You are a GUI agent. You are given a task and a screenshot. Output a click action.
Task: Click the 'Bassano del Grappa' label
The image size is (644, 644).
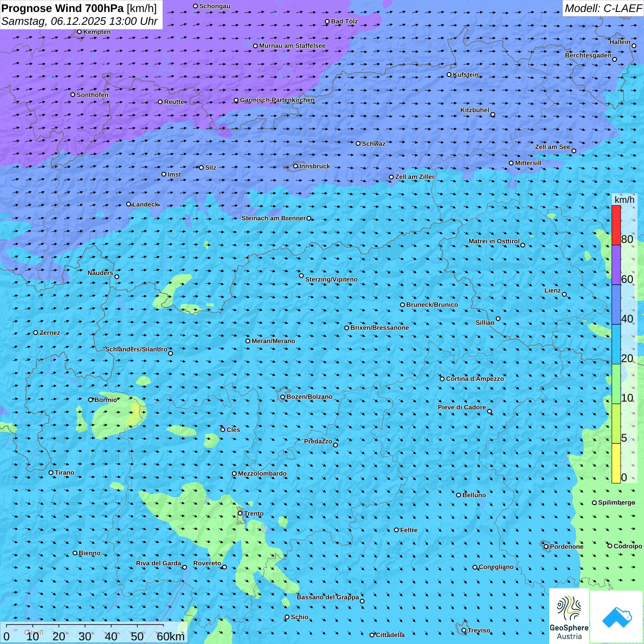coord(328,597)
